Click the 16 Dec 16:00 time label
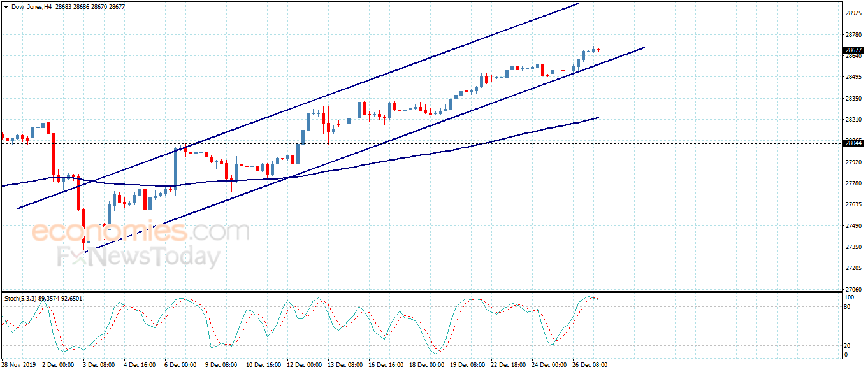868x372 pixels. pos(386,365)
